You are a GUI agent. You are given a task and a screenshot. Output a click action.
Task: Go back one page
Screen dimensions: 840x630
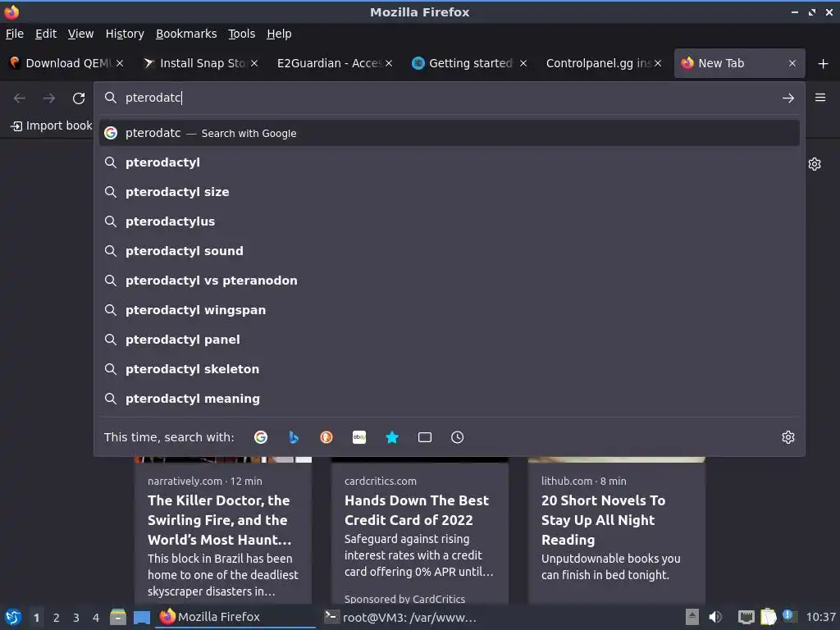[x=20, y=98]
